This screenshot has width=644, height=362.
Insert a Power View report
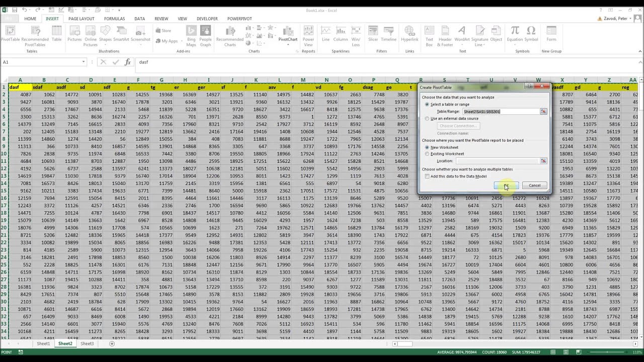[x=308, y=35]
